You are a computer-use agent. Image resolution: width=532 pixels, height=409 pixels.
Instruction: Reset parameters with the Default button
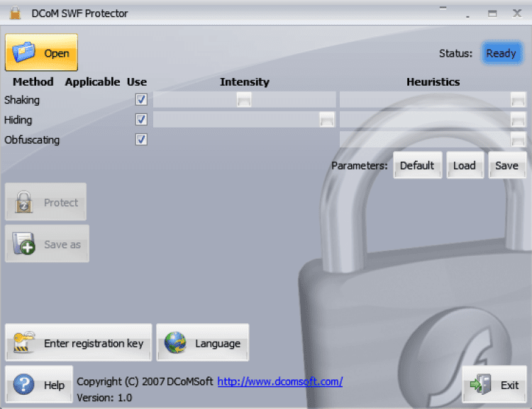tap(417, 165)
